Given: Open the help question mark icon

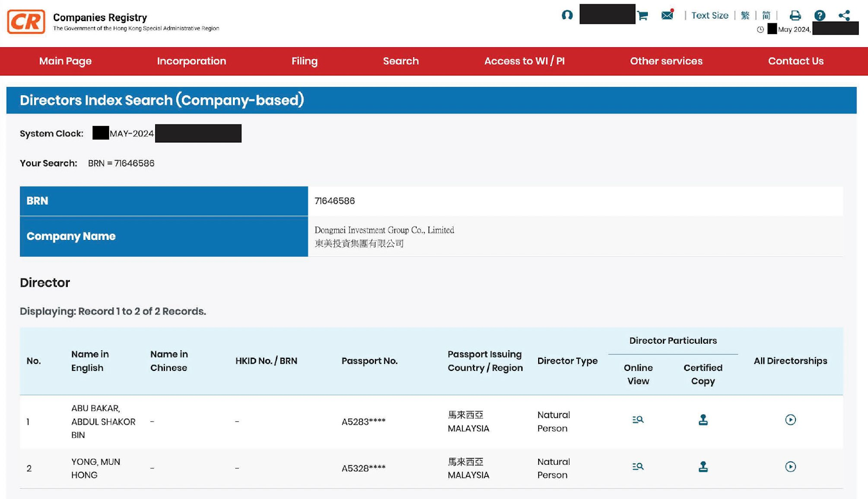Looking at the screenshot, I should tap(820, 15).
